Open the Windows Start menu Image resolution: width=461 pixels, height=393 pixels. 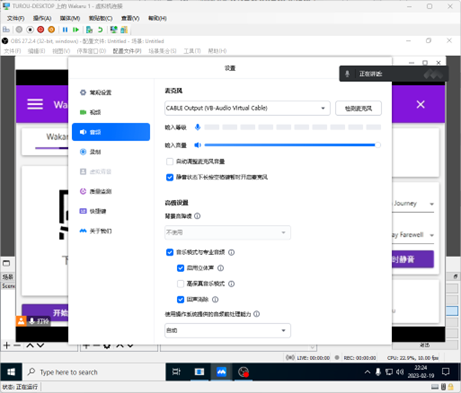pos(11,372)
